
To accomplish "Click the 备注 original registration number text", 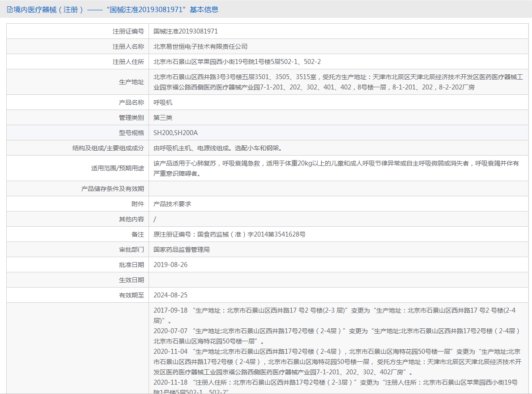I will [230, 234].
